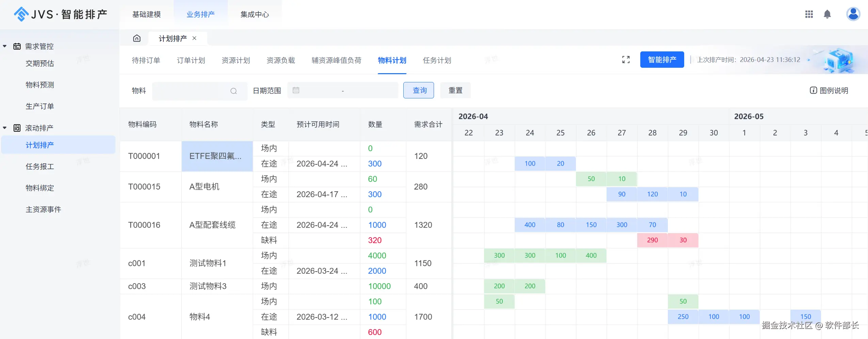Select 物料预测 in the sidebar

[x=40, y=85]
